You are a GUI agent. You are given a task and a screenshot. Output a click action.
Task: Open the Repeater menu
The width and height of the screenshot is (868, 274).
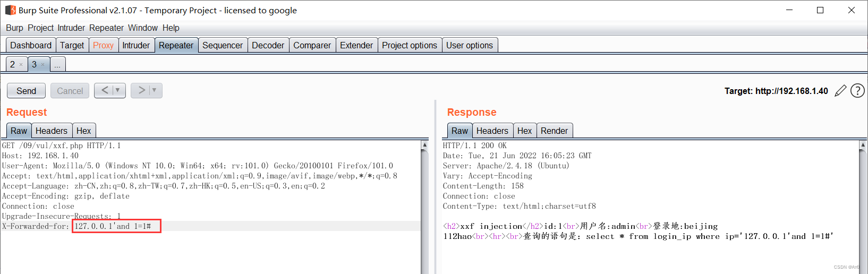coord(106,28)
